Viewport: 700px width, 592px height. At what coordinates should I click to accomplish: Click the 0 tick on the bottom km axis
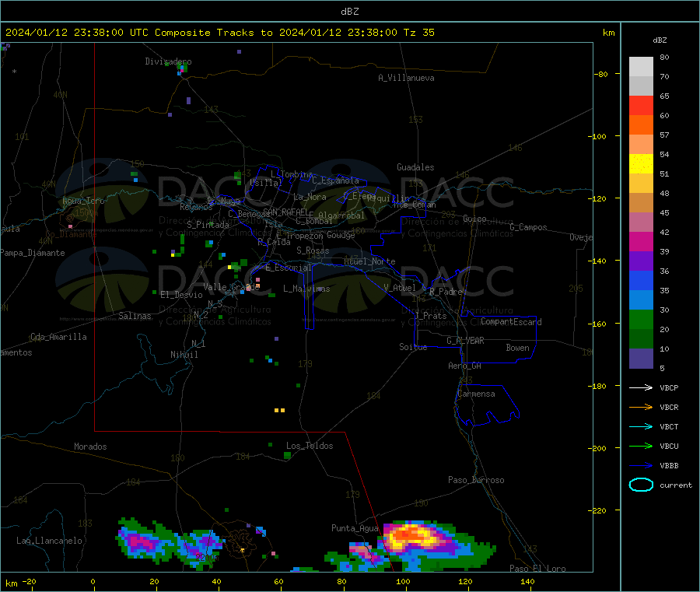93,581
